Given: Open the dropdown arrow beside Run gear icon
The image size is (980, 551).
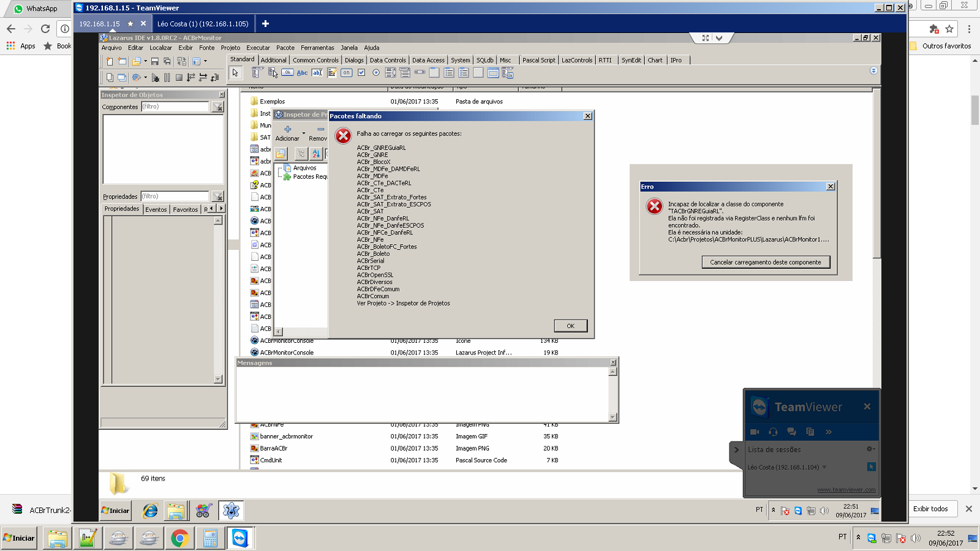Looking at the screenshot, I should pos(145,78).
